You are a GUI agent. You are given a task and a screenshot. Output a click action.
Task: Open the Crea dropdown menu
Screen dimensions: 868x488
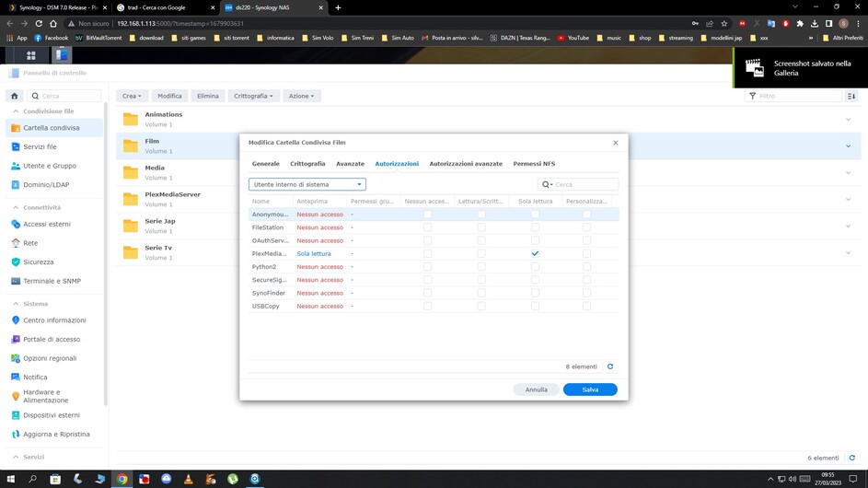click(x=132, y=96)
